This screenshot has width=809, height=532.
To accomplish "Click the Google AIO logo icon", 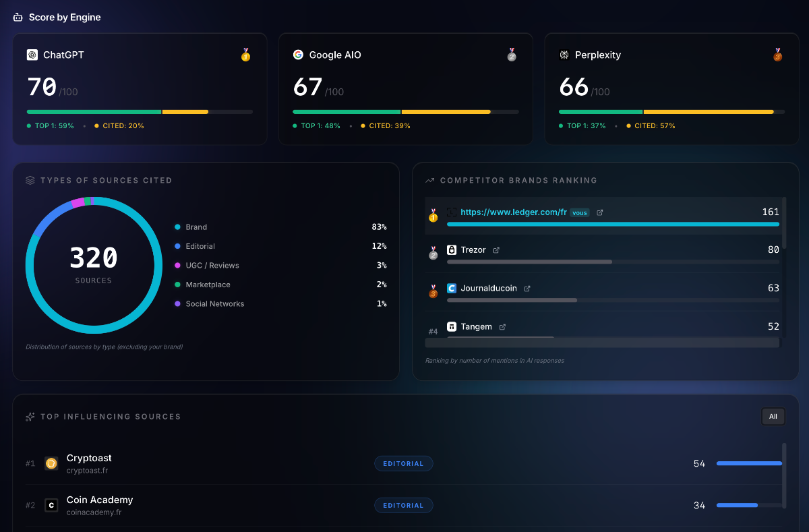I will (x=298, y=55).
